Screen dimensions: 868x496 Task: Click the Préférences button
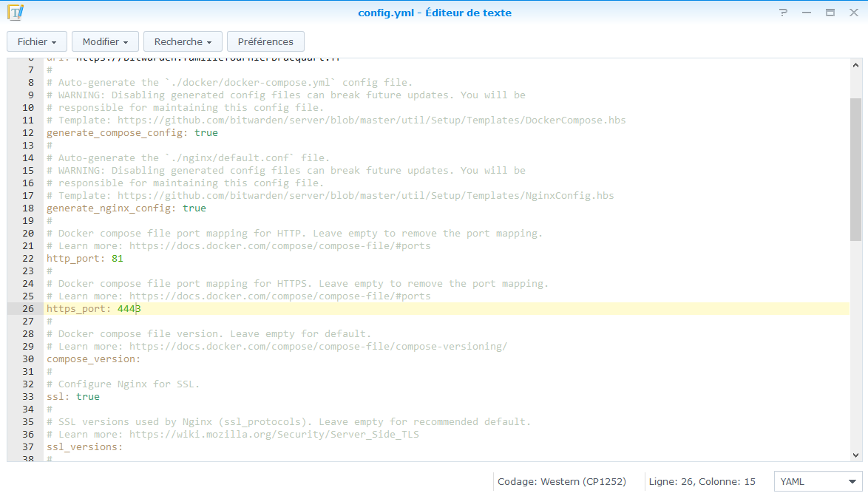(x=265, y=41)
